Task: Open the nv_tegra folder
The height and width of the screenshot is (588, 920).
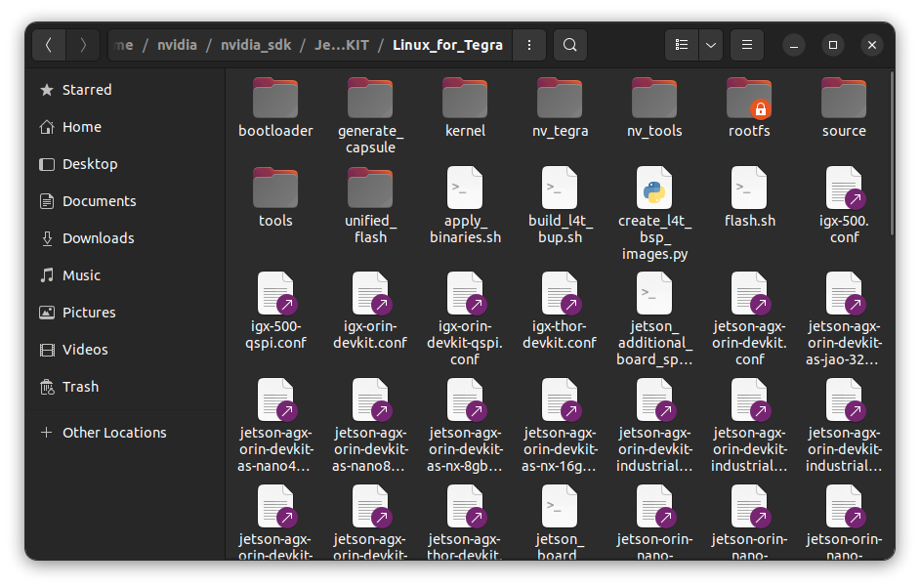Action: coord(559,101)
